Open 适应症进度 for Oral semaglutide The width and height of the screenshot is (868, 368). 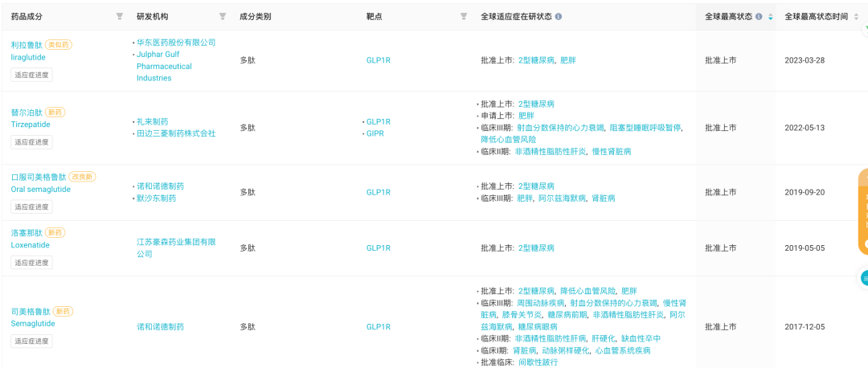(31, 206)
